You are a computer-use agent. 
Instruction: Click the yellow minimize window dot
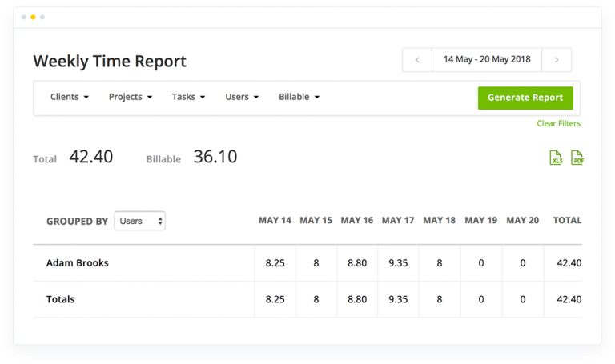33,17
